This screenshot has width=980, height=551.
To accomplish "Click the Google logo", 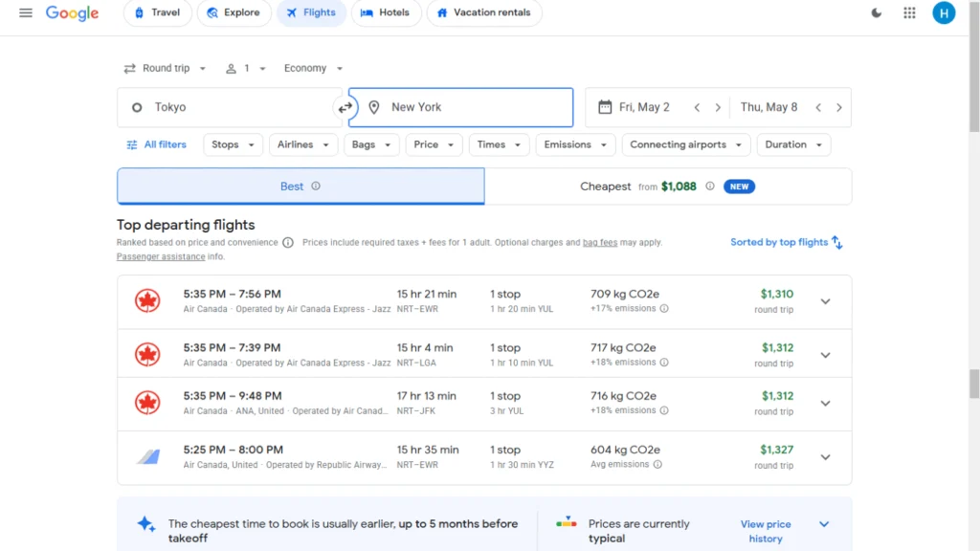I will click(x=72, y=13).
